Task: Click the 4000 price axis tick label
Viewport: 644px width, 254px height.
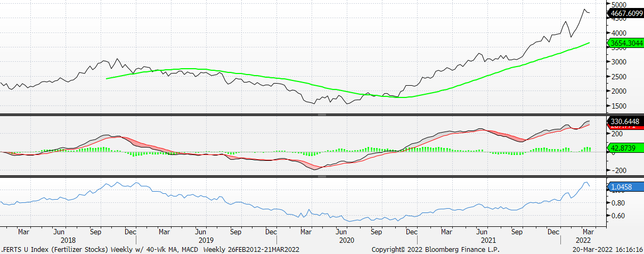Action: [620, 33]
